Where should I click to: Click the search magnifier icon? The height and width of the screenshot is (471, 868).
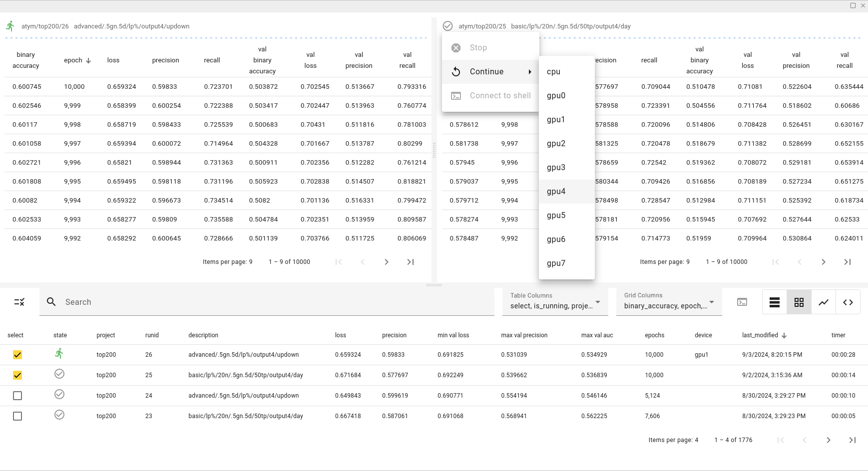[51, 301]
